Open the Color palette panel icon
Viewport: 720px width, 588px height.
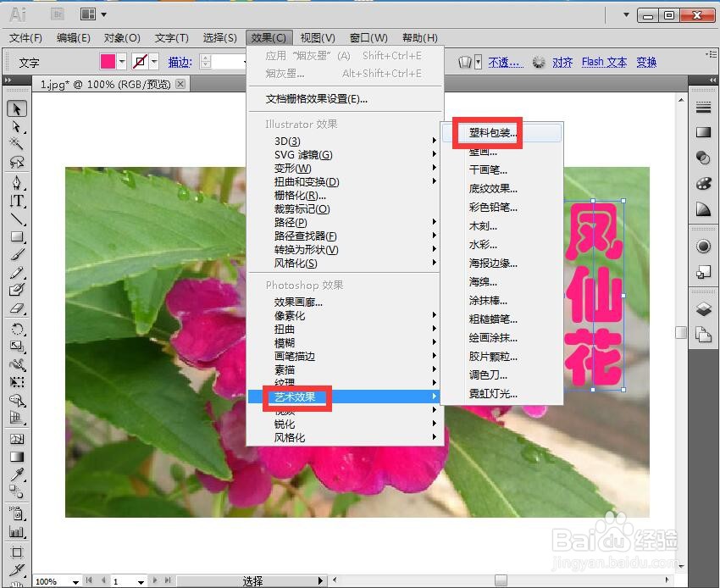(703, 184)
